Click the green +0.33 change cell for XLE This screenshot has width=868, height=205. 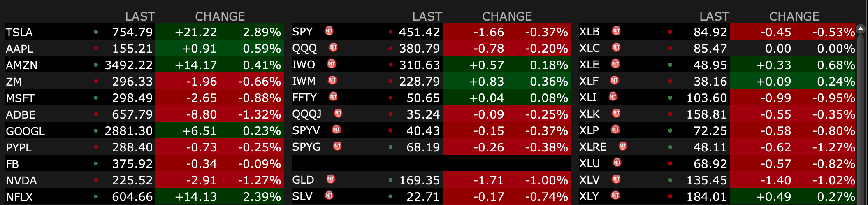773,65
